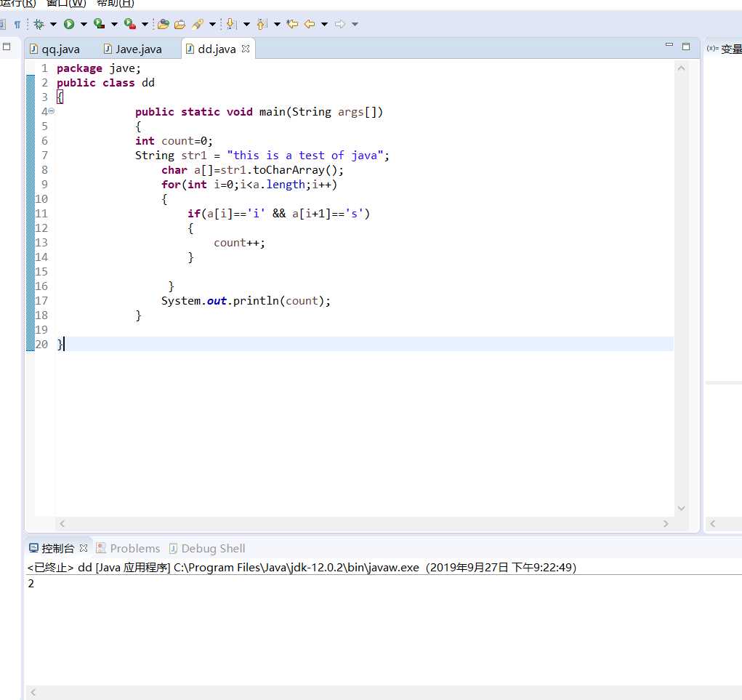The image size is (742, 700).
Task: Open the Run configurations dropdown arrow
Action: tap(84, 24)
